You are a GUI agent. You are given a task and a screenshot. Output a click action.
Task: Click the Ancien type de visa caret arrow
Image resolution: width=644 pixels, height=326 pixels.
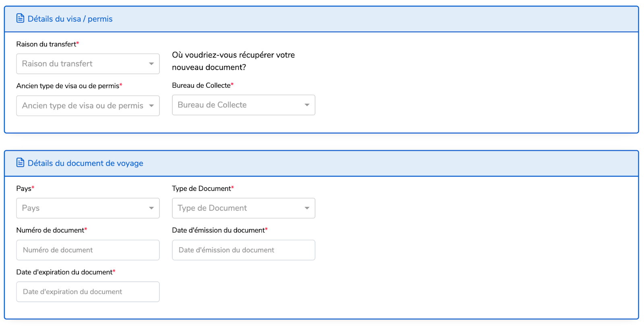point(151,106)
